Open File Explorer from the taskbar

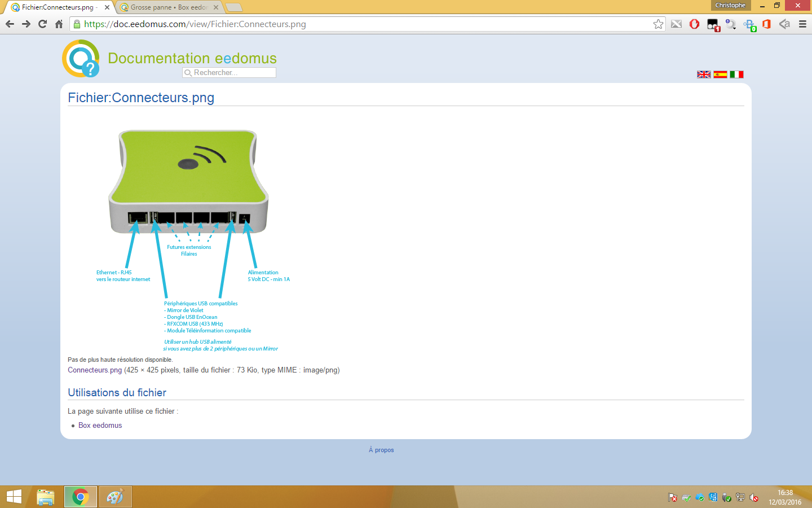[46, 497]
